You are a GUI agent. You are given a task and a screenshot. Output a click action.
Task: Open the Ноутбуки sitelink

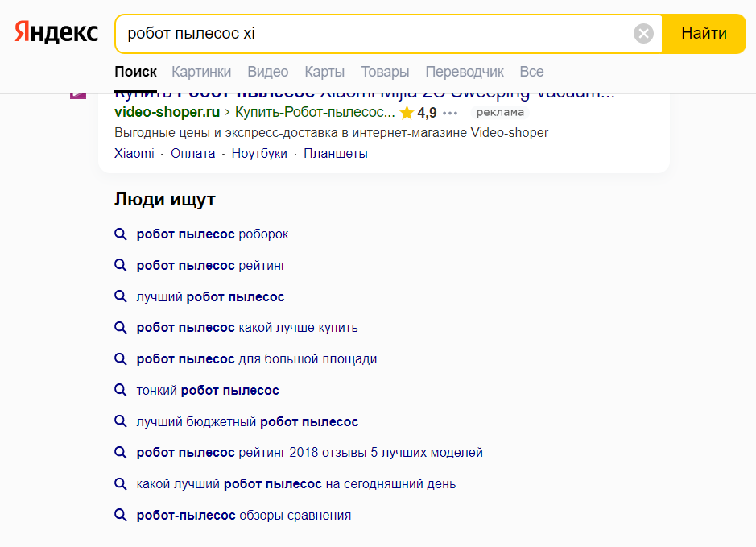click(x=259, y=153)
